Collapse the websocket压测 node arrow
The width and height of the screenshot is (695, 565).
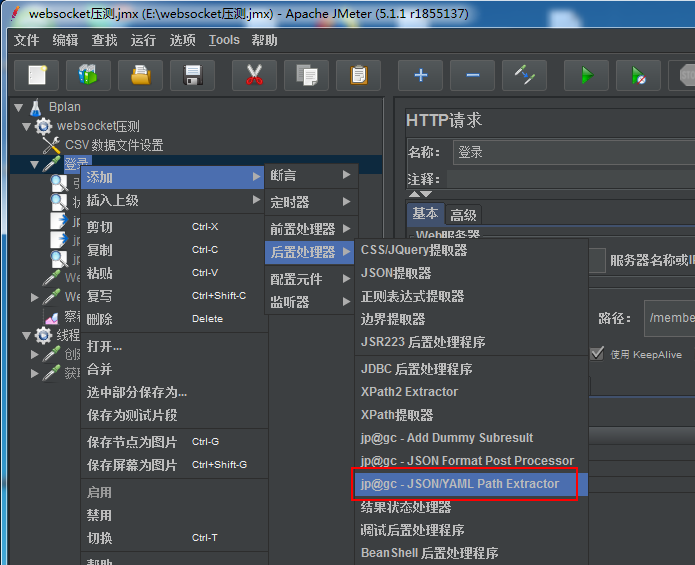click(27, 127)
